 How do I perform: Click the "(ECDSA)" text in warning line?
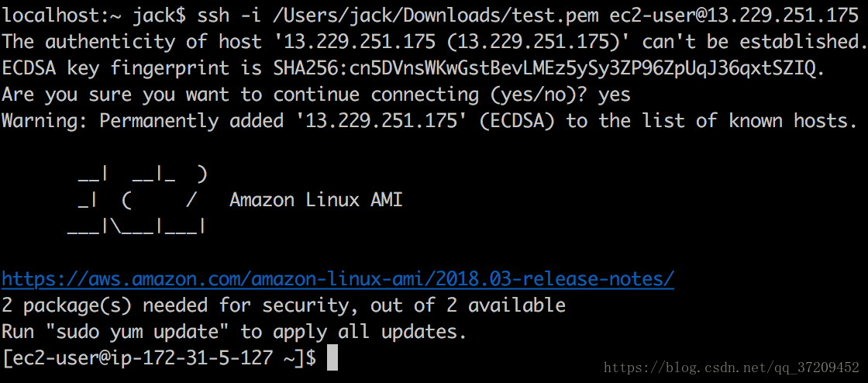point(517,122)
